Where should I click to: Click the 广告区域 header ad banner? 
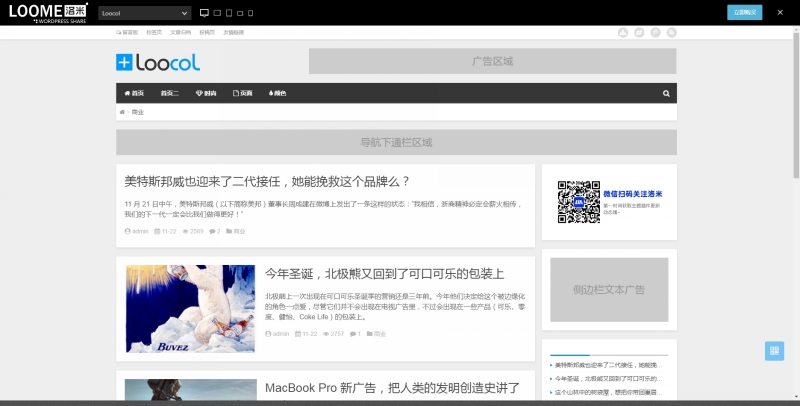point(492,61)
